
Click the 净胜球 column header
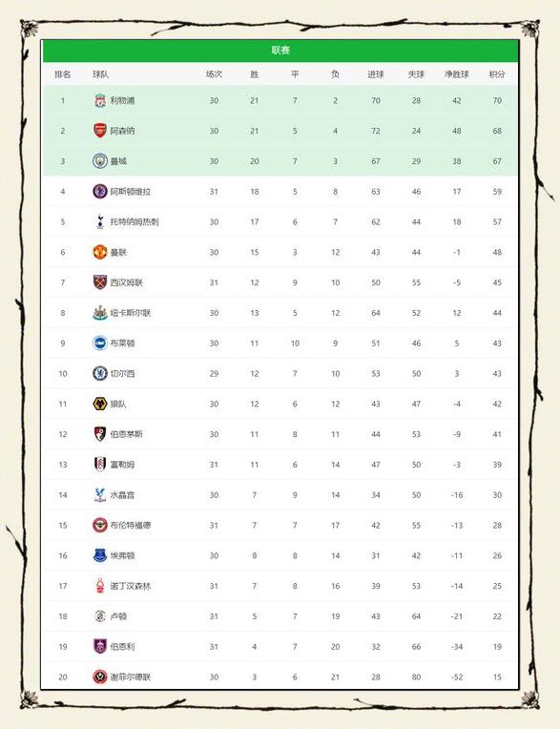[x=456, y=74]
